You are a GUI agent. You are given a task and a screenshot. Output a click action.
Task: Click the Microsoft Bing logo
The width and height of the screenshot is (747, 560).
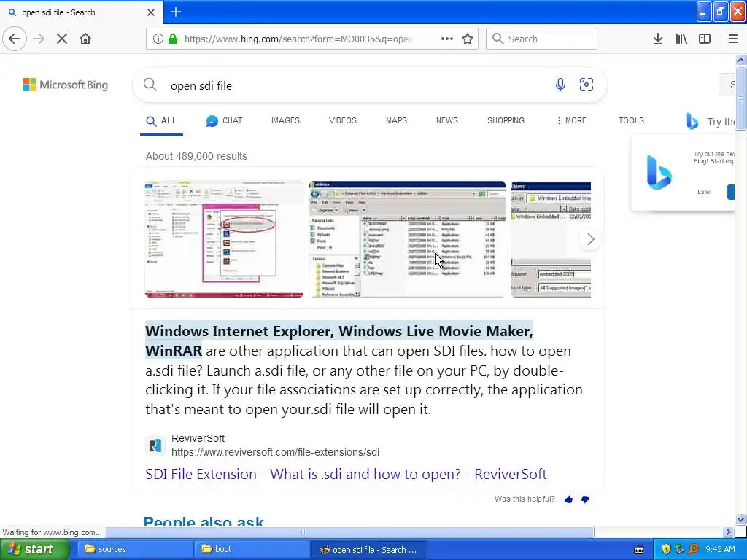[x=66, y=85]
